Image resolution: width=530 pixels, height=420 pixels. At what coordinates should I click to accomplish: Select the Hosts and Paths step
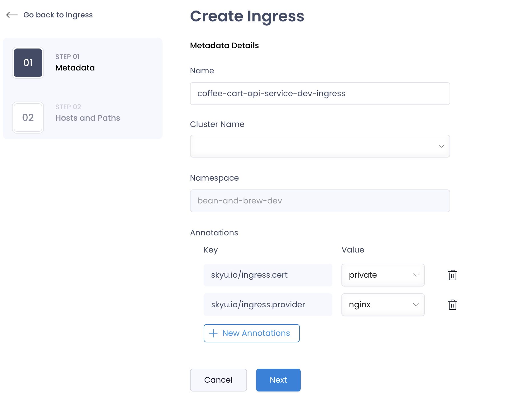pyautogui.click(x=88, y=118)
